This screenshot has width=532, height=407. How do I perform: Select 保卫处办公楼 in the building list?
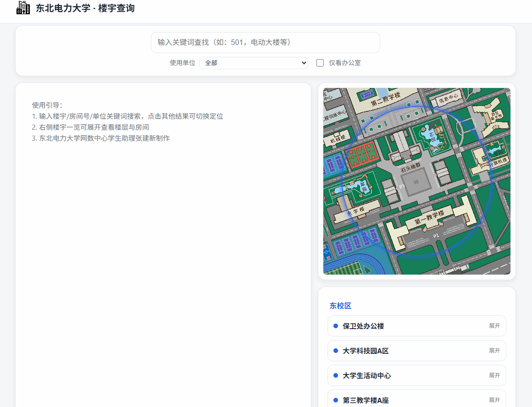coord(363,326)
